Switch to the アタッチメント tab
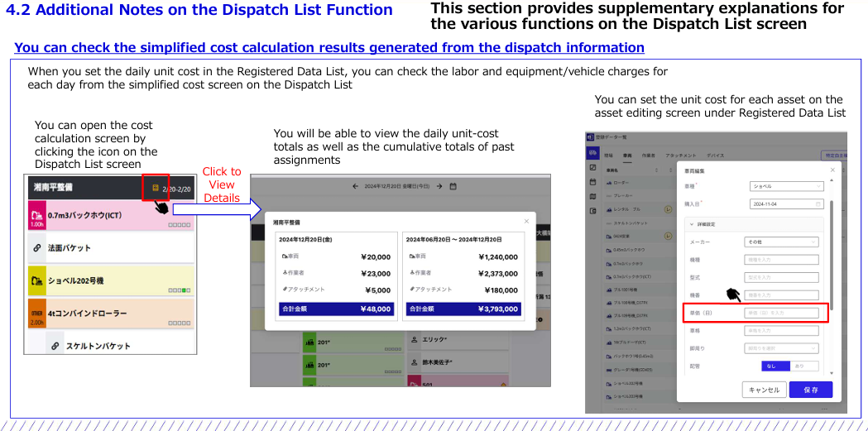Screen dimensions: 868x431 click(x=681, y=156)
